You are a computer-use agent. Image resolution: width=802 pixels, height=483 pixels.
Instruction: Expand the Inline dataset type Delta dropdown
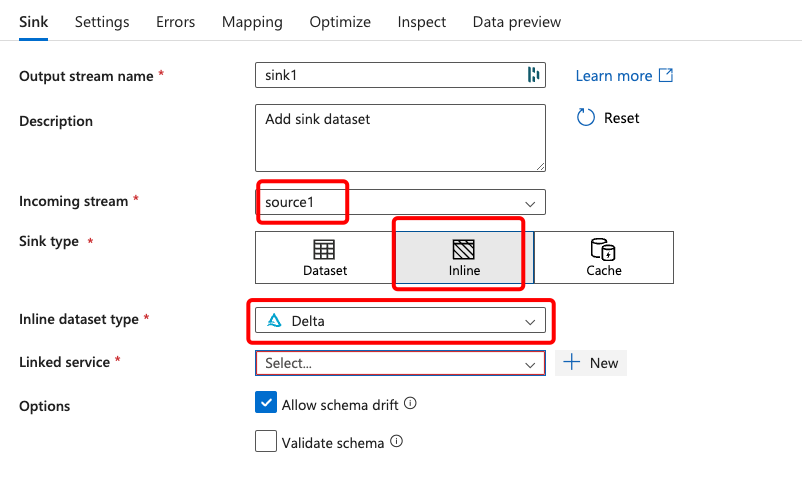coord(400,321)
